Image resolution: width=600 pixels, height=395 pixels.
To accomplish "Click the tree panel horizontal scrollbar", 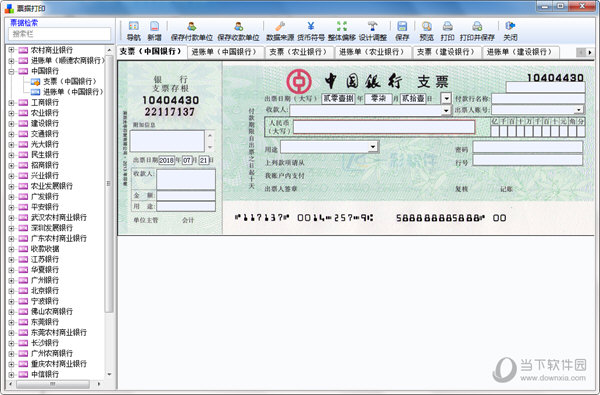I will pyautogui.click(x=53, y=384).
